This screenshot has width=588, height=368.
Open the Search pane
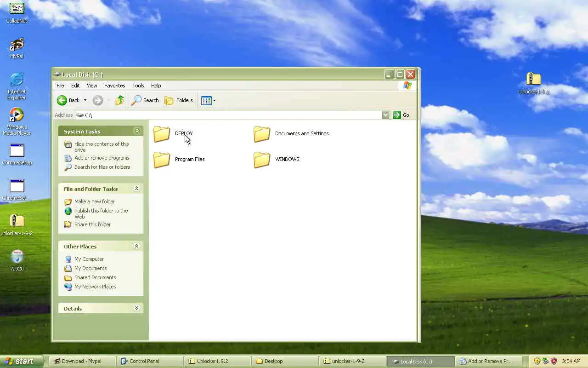(x=145, y=100)
